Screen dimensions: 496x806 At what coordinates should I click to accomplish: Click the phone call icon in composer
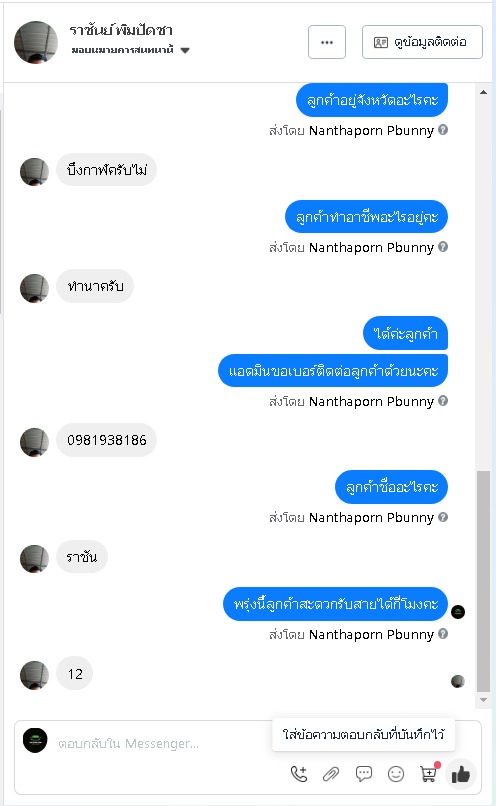tap(299, 774)
